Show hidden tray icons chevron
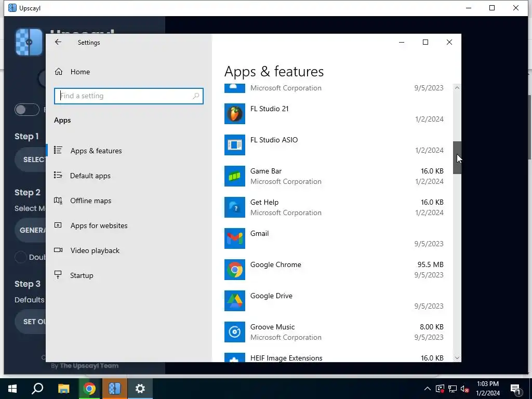The height and width of the screenshot is (399, 532). [x=428, y=389]
